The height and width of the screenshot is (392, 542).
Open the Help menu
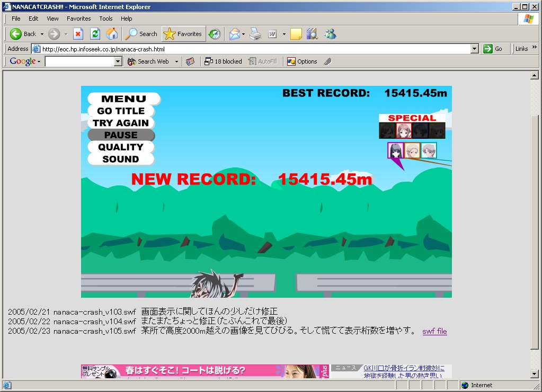point(126,19)
